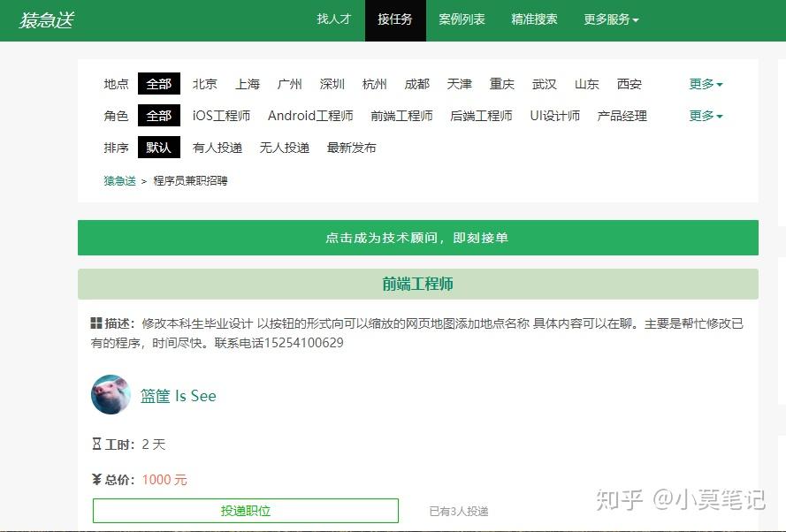Click the 猿急送 logo in header
Screen dimensions: 786x532
click(47, 20)
